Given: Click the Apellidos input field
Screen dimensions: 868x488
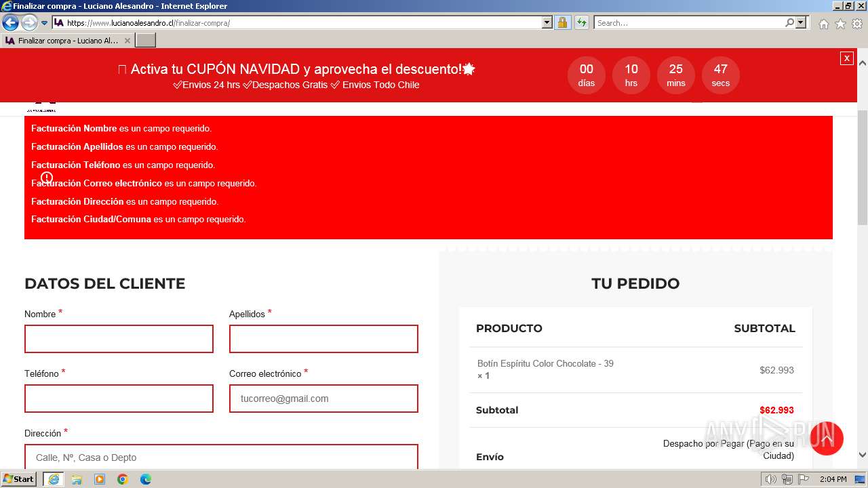Looking at the screenshot, I should click(323, 339).
